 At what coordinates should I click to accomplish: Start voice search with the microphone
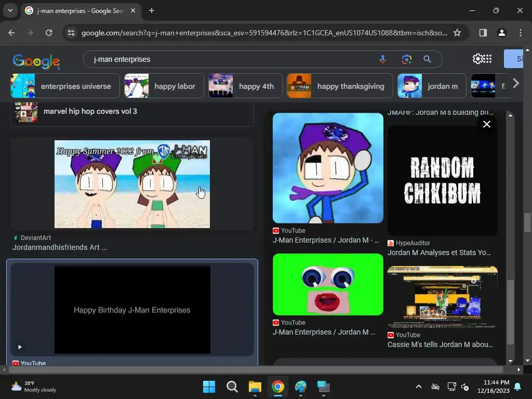[x=383, y=59]
